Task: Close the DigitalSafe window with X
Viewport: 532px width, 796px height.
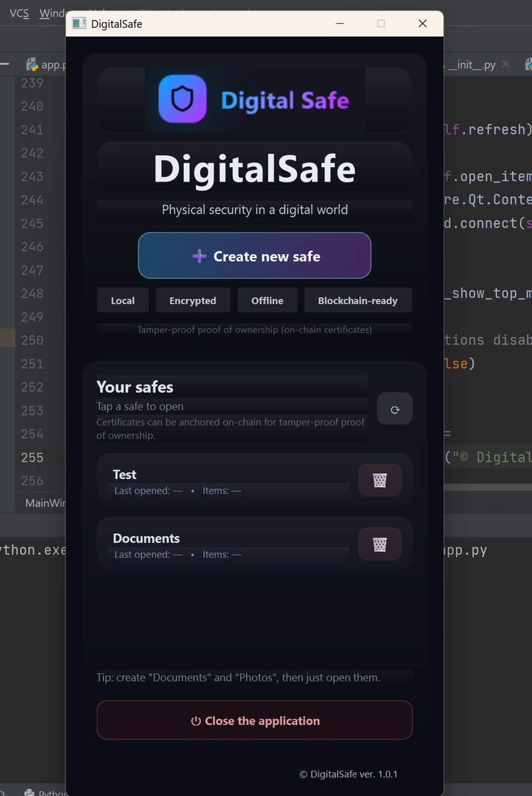Action: pyautogui.click(x=423, y=24)
